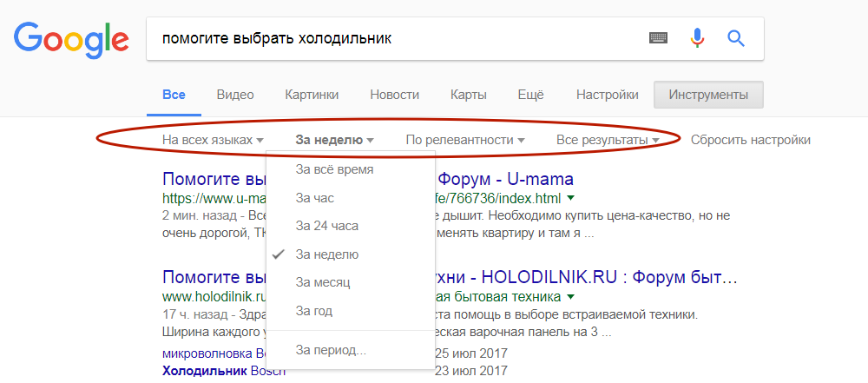Screen dimensions: 868x383
Task: Open green arrow next to U-mama URL
Action: pyautogui.click(x=571, y=198)
